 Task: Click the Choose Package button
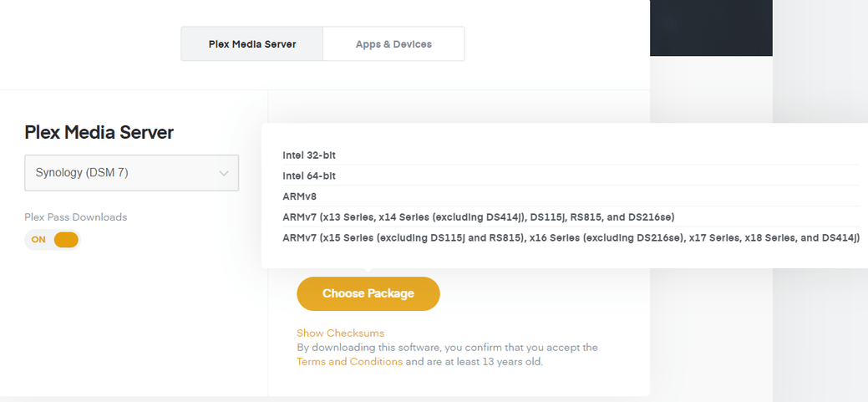pos(368,293)
